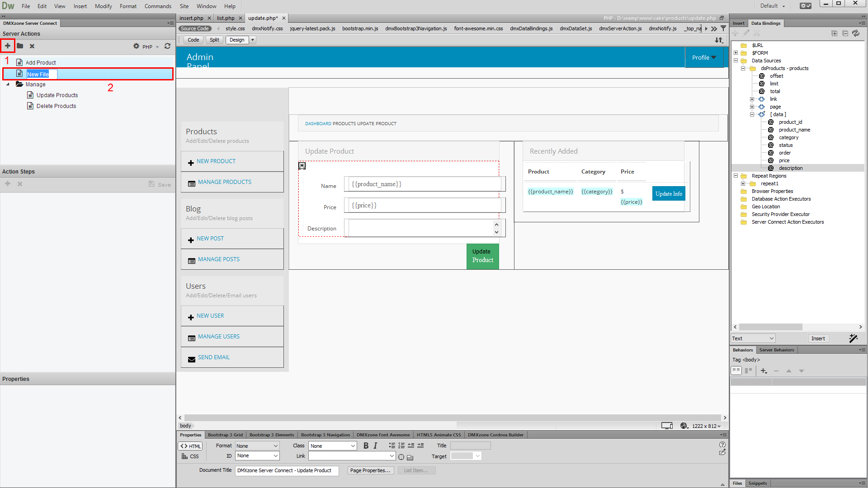
Task: Browse for link file folder icon
Action: (x=410, y=457)
